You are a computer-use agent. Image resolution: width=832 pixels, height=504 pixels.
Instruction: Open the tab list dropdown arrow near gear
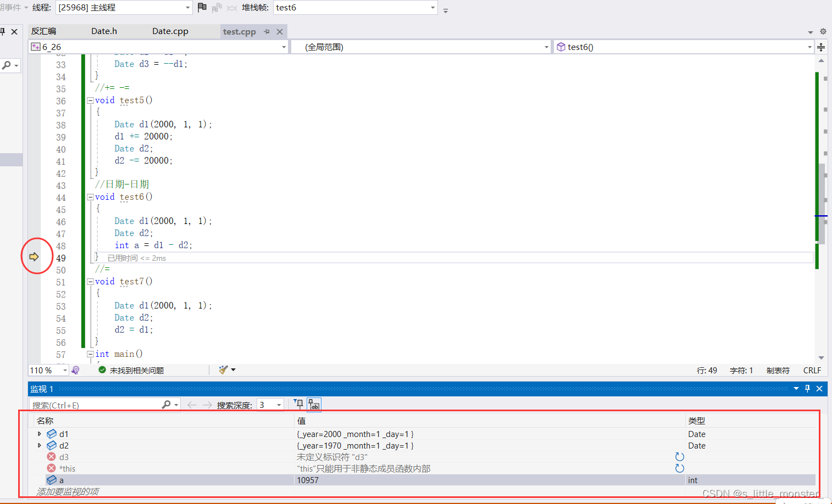click(810, 32)
